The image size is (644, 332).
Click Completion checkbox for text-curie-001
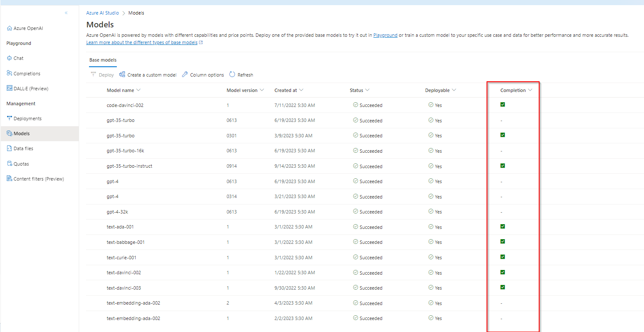click(x=503, y=257)
